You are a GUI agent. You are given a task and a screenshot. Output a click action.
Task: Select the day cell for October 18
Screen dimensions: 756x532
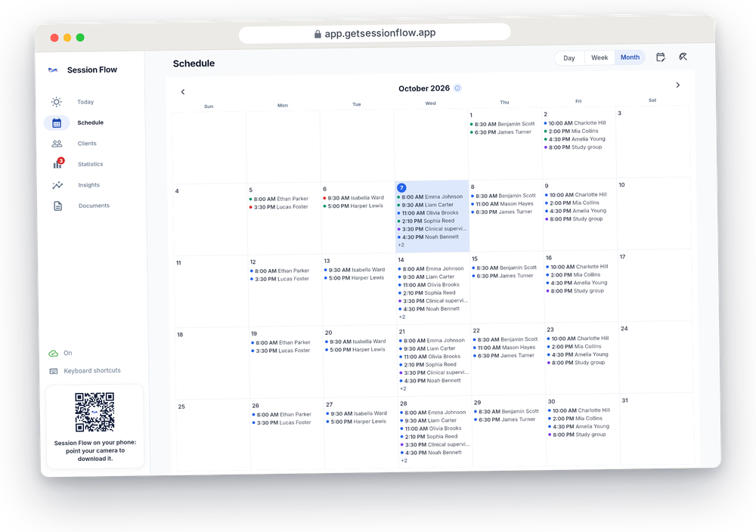(212, 363)
